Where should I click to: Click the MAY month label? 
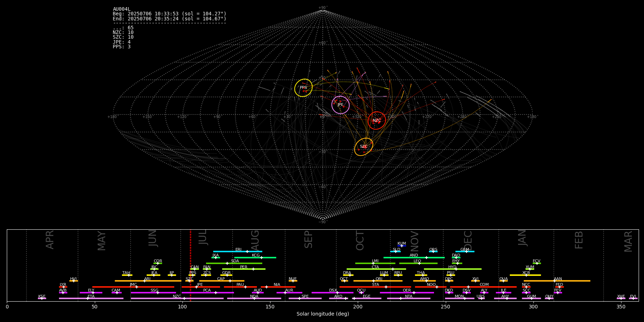[102, 241]
